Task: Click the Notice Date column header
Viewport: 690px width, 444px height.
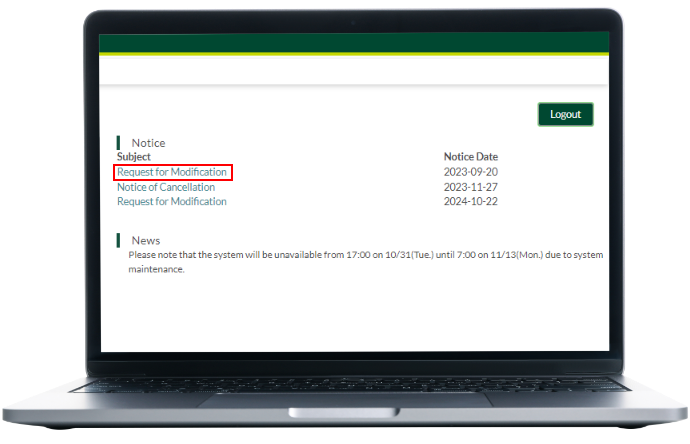Action: [x=470, y=157]
